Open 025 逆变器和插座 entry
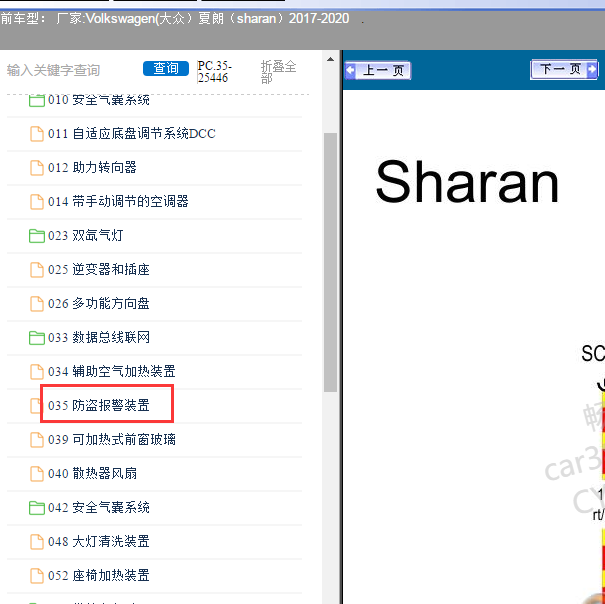The width and height of the screenshot is (605, 604). pyautogui.click(x=99, y=269)
